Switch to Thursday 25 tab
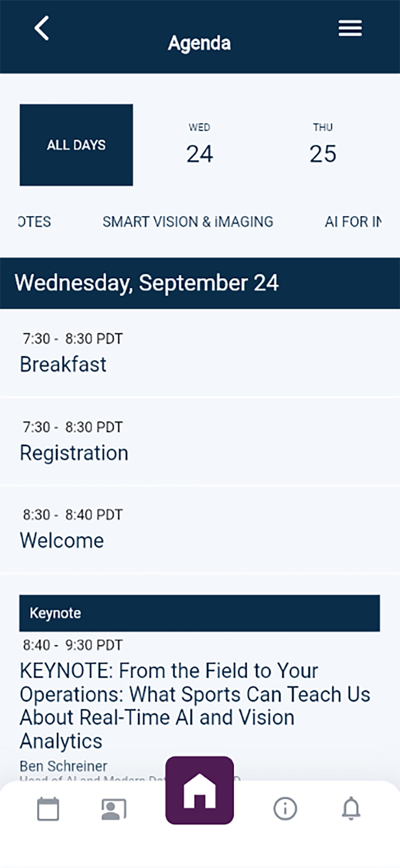The height and width of the screenshot is (868, 400). tap(323, 144)
